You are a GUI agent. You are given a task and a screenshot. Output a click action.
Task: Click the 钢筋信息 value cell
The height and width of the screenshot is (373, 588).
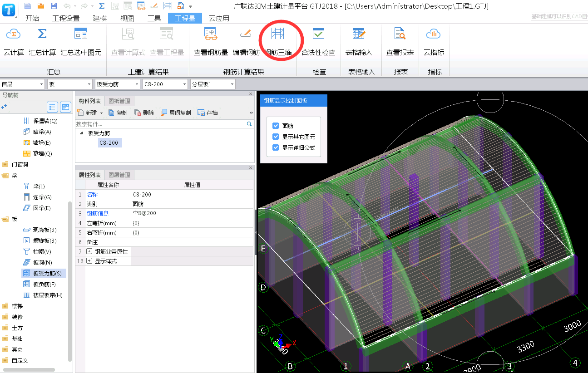192,213
